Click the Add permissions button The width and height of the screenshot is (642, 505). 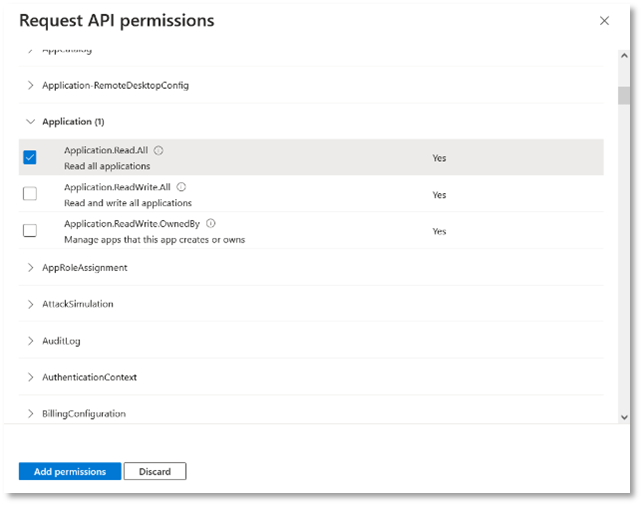(x=69, y=472)
